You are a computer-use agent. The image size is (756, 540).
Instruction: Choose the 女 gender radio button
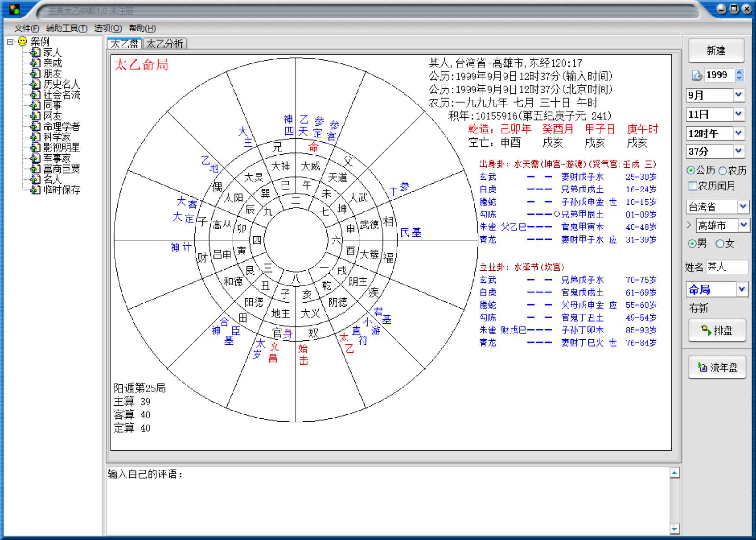720,244
